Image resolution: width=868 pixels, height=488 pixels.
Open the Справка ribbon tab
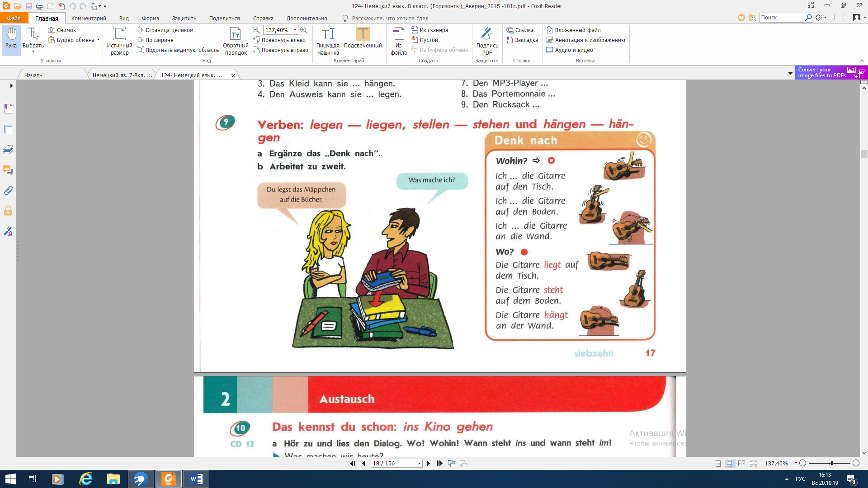[x=263, y=18]
